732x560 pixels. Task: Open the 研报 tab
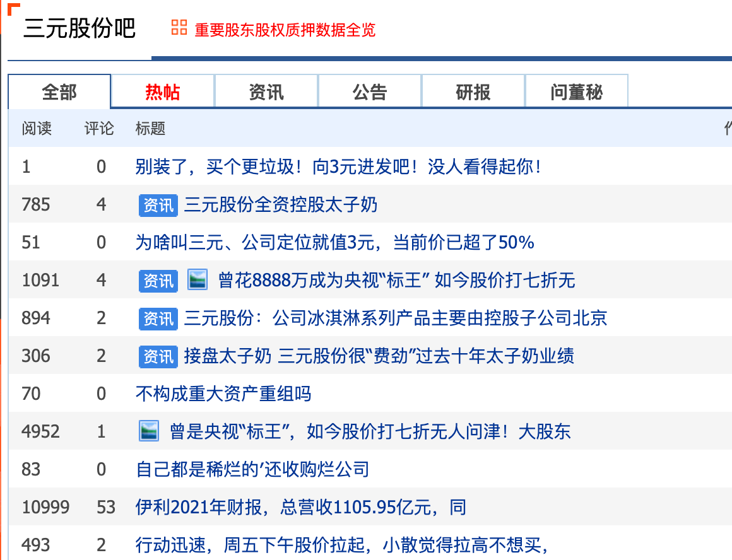[473, 91]
